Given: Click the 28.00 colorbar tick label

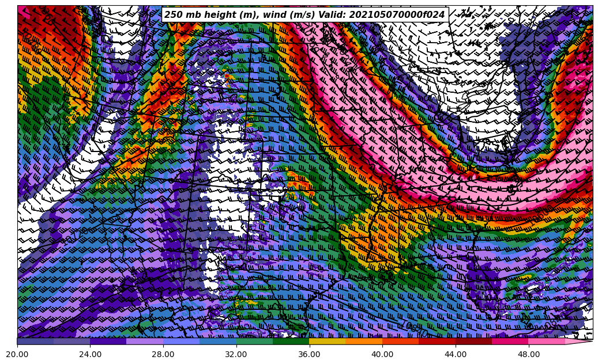Looking at the screenshot, I should 163,354.
